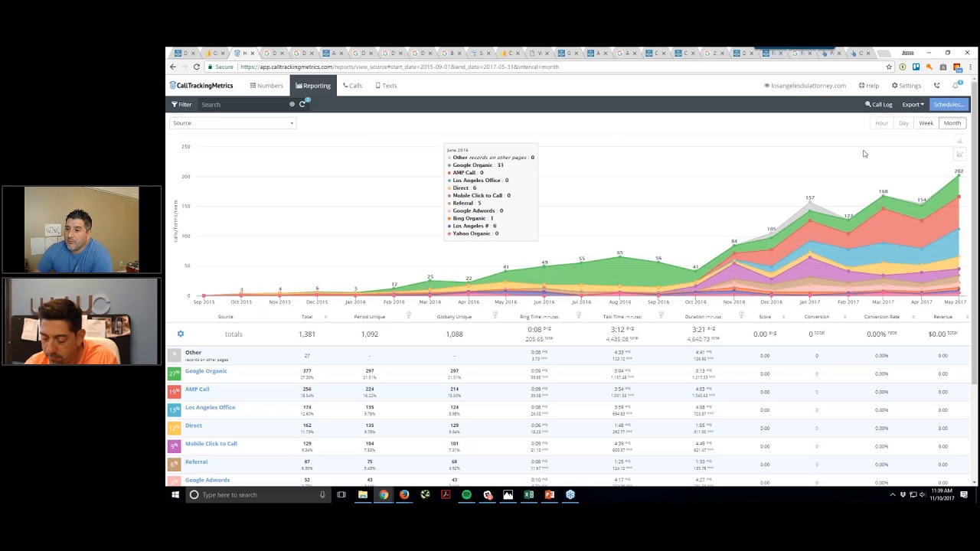Click the green Google Organic 27% swatch

click(x=175, y=373)
